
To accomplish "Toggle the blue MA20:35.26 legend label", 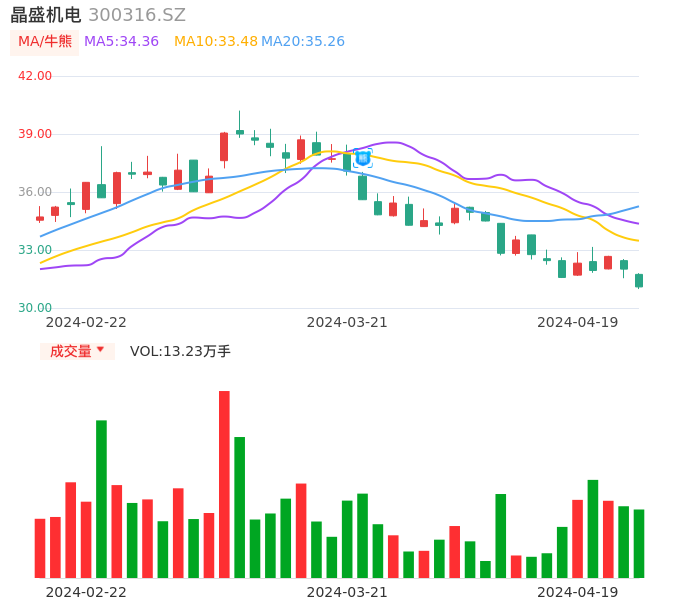I will [x=303, y=42].
